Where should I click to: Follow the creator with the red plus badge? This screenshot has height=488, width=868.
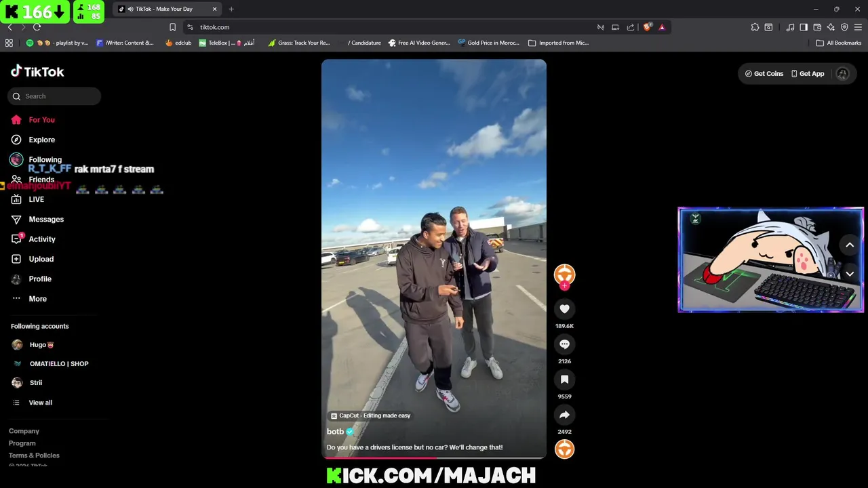click(564, 286)
